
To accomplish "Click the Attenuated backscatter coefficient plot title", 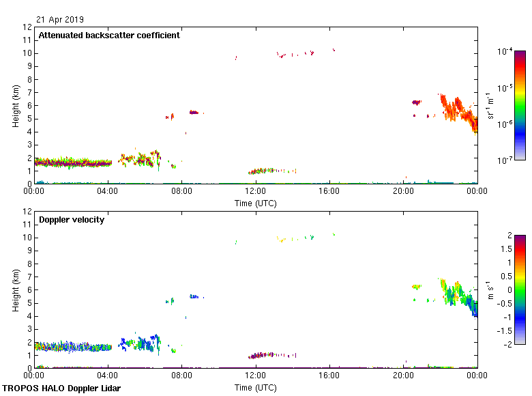I will [x=109, y=36].
